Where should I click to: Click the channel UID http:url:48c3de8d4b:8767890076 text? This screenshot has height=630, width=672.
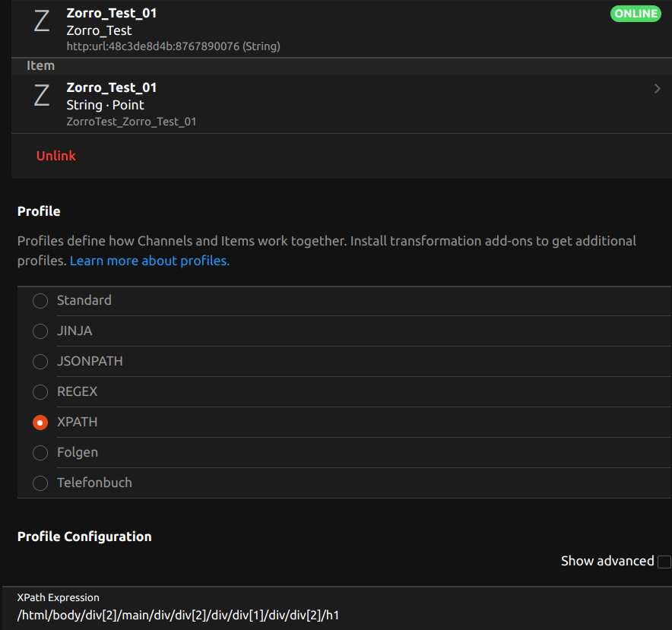coord(173,46)
